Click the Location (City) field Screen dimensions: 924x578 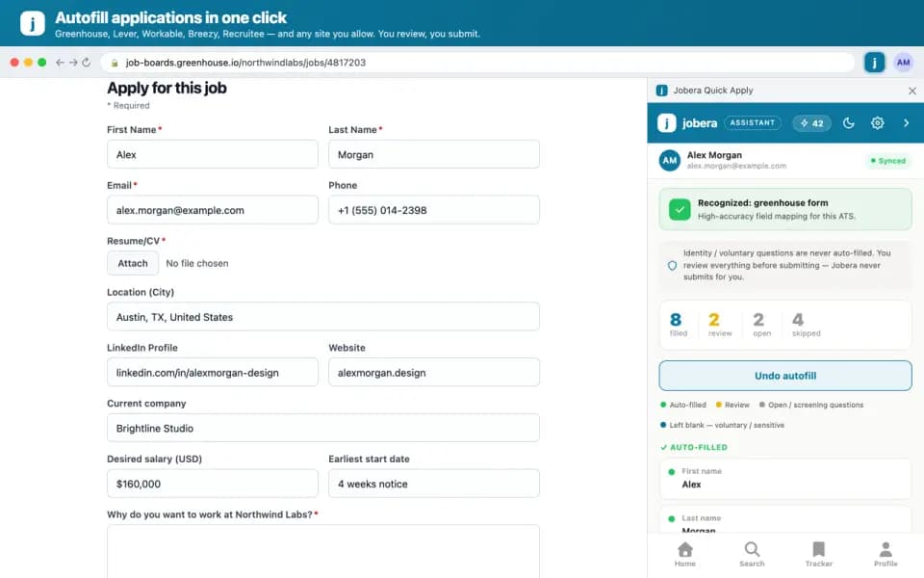(323, 317)
